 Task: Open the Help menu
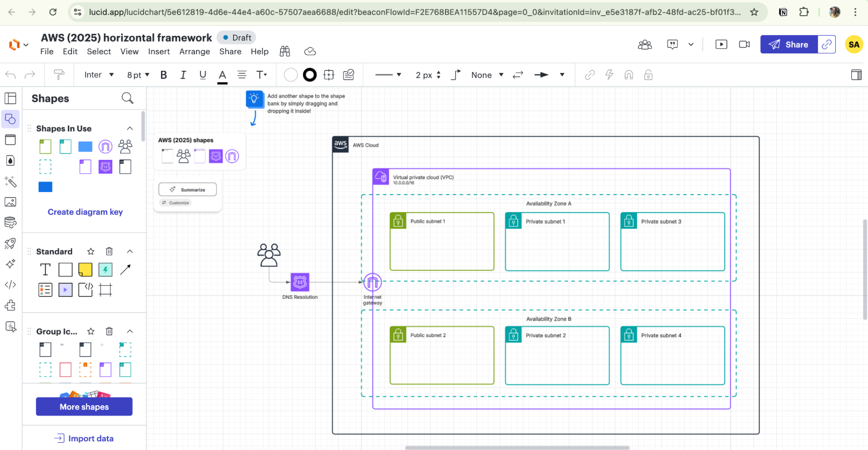tap(260, 52)
